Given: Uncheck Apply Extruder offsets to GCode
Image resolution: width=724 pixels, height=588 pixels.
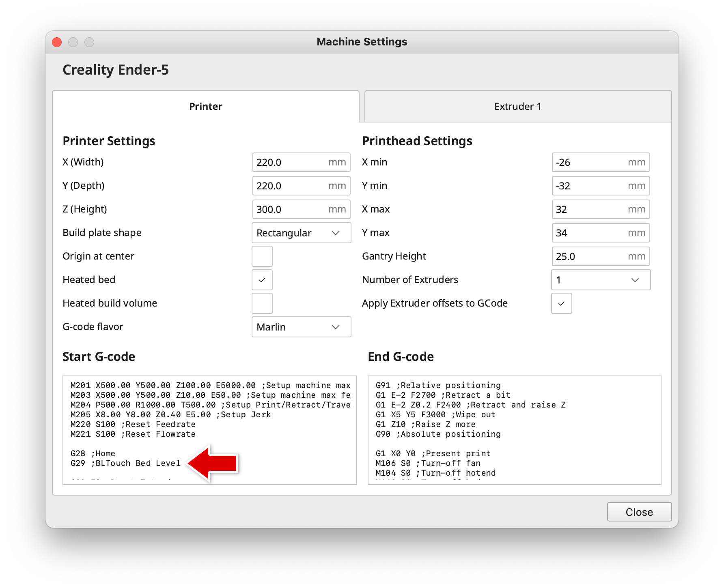Looking at the screenshot, I should pos(561,303).
